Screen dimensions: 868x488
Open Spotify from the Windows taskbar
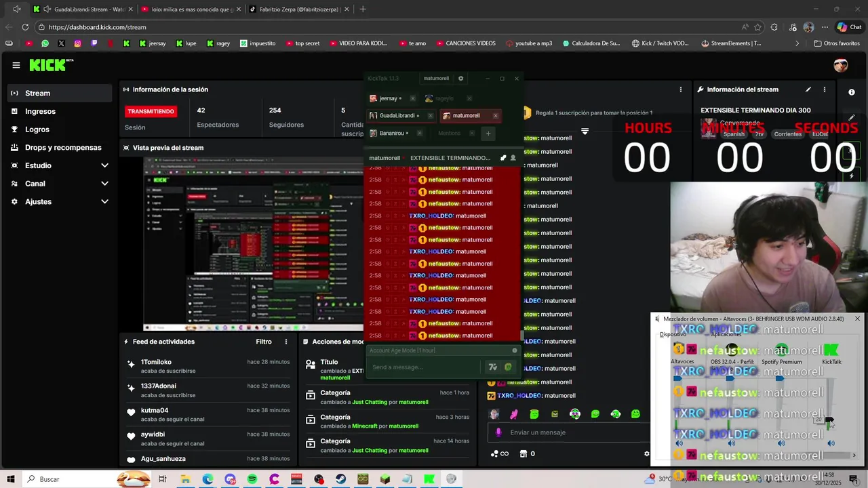(252, 479)
